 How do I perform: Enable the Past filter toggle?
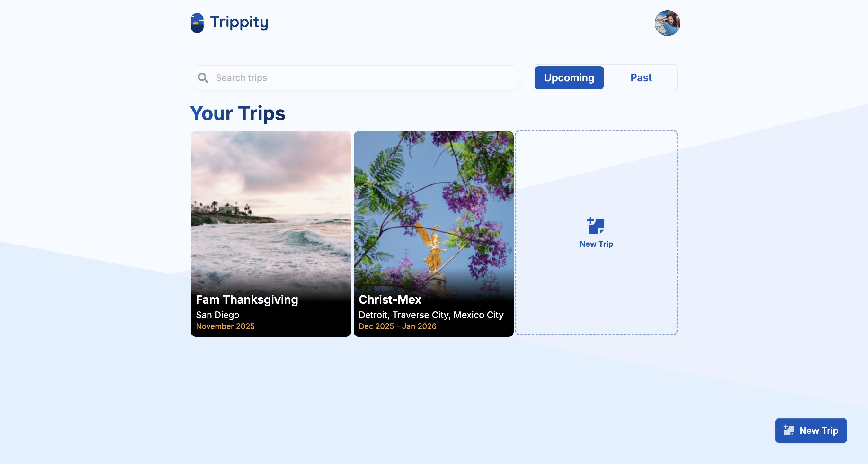(641, 77)
